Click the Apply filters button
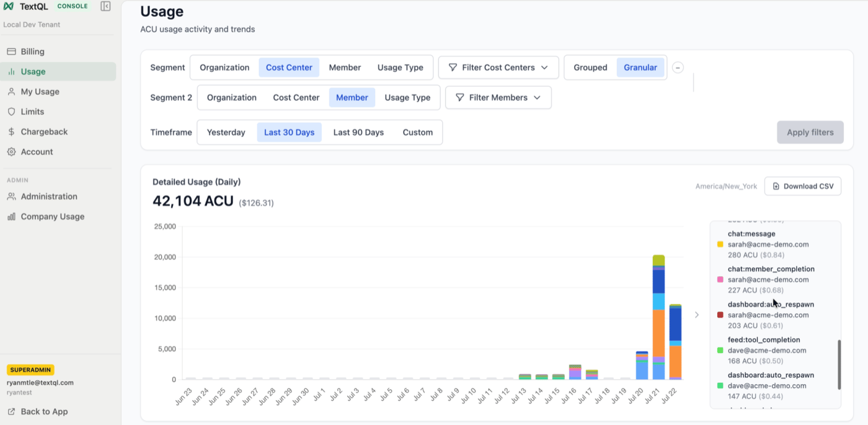 coord(810,132)
